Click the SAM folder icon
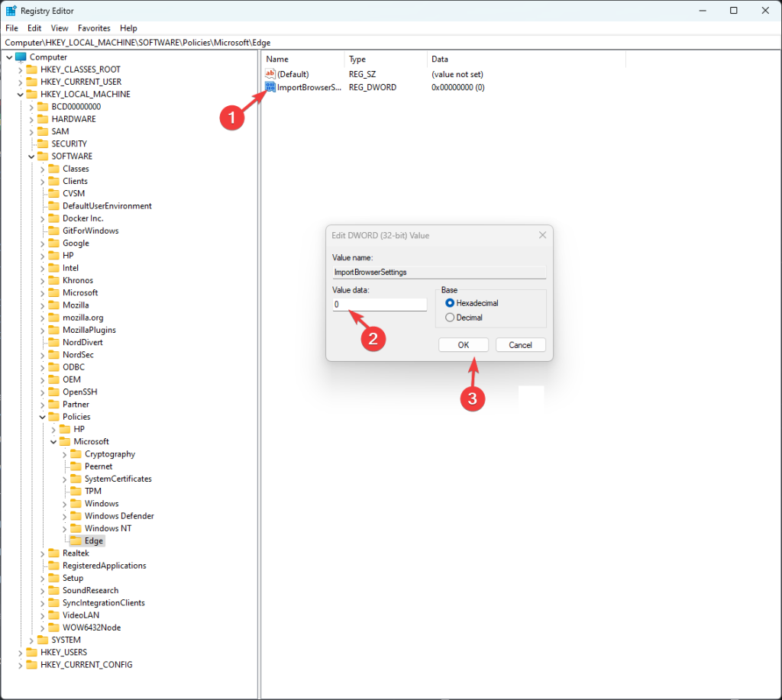Image resolution: width=782 pixels, height=700 pixels. [43, 131]
